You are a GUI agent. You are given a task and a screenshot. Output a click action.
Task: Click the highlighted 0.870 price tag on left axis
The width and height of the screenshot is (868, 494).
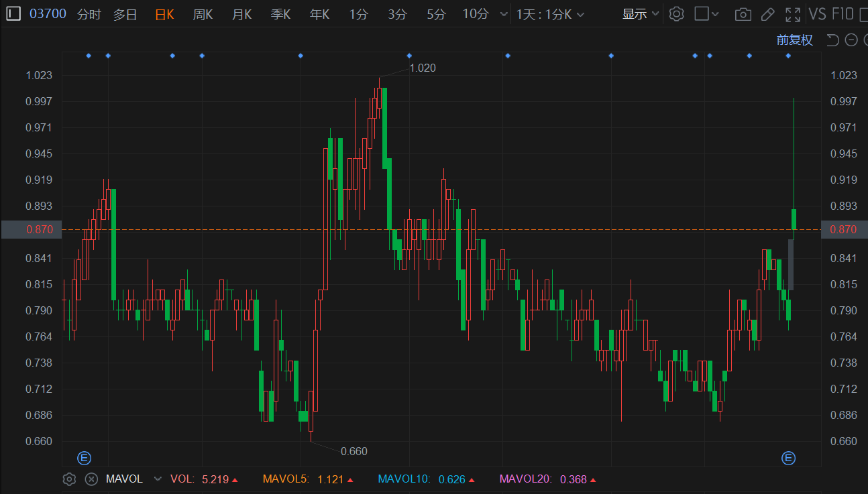click(31, 229)
